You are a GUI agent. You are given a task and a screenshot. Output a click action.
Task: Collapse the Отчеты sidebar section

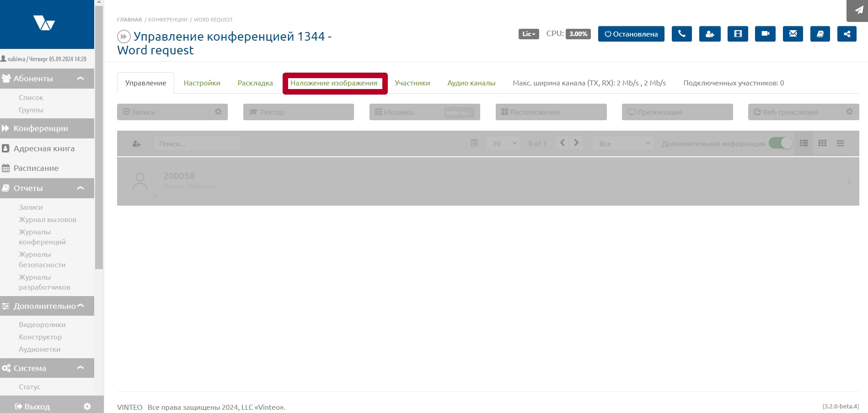point(80,188)
